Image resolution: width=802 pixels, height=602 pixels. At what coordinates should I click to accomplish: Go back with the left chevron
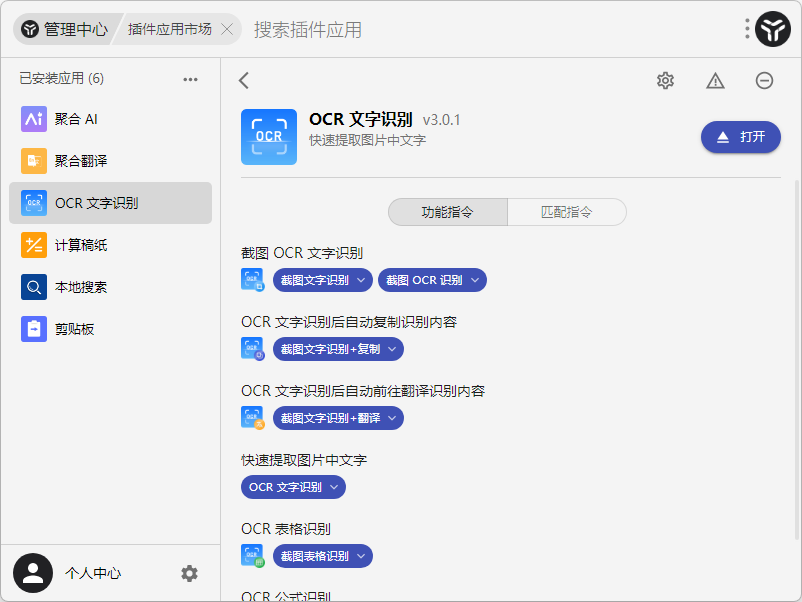(x=244, y=80)
